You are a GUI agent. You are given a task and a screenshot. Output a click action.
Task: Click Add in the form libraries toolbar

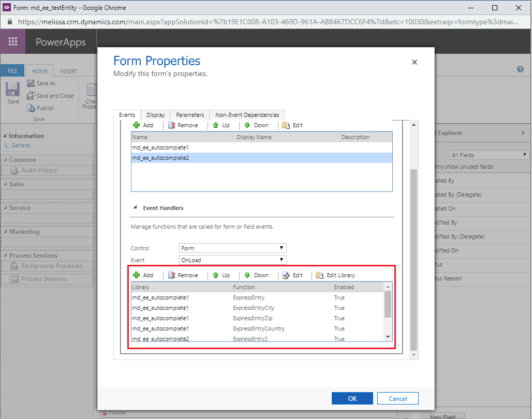coord(143,125)
